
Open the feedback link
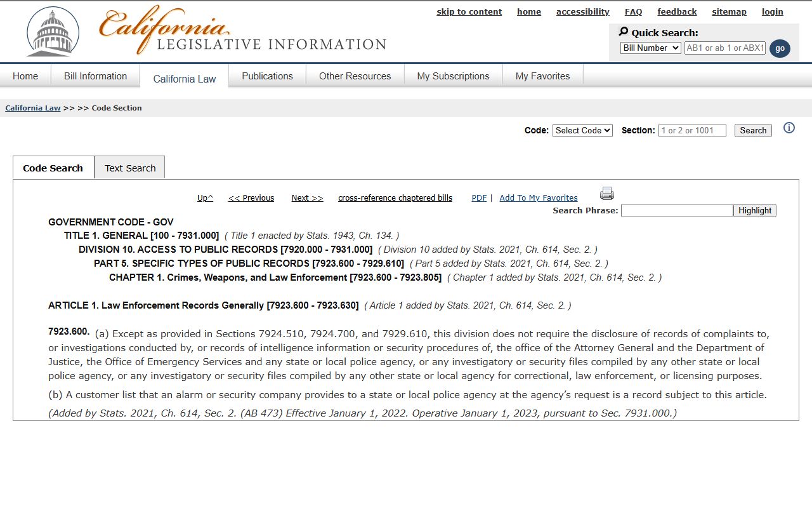pos(677,11)
